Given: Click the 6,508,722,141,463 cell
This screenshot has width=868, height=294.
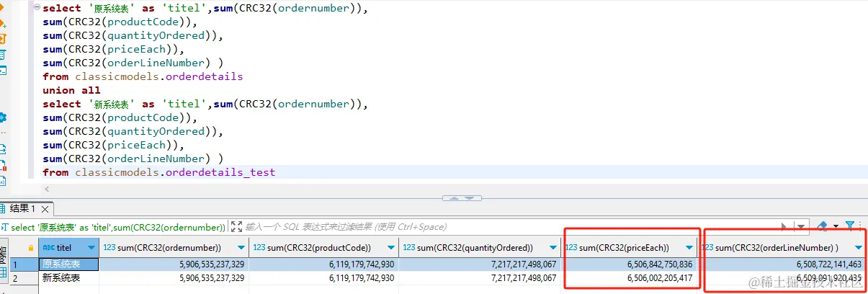Looking at the screenshot, I should [x=783, y=264].
